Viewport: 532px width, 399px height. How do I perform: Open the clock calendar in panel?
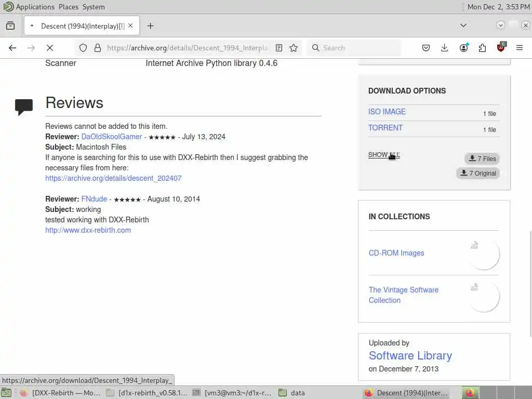(x=498, y=7)
